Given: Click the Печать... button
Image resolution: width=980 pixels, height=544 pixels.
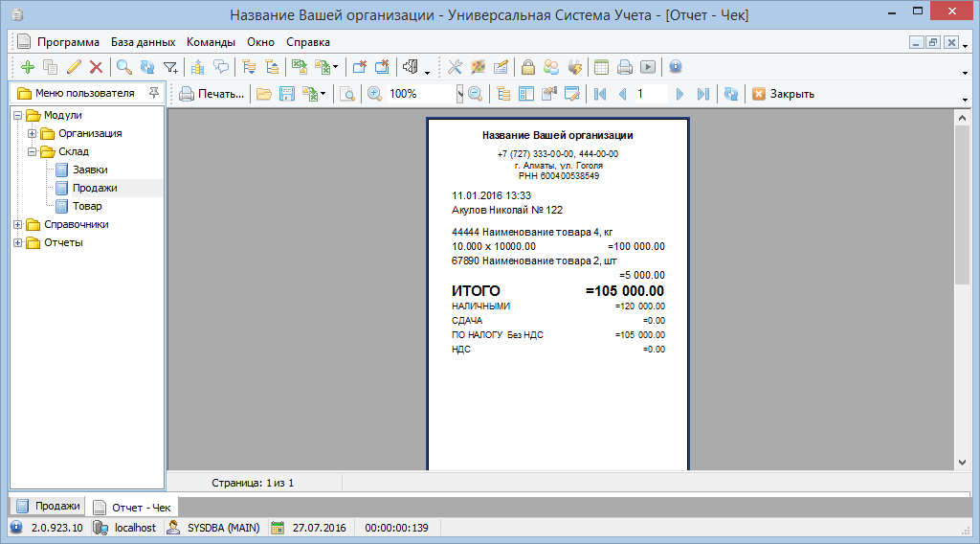Looking at the screenshot, I should pos(212,94).
